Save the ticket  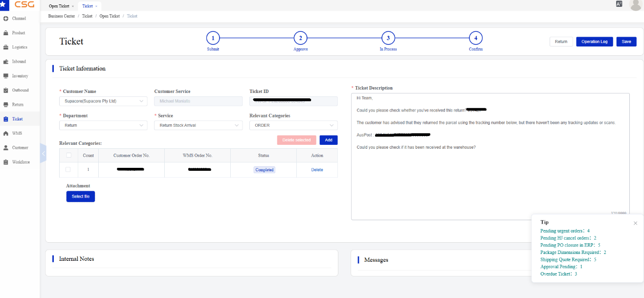[x=626, y=42]
